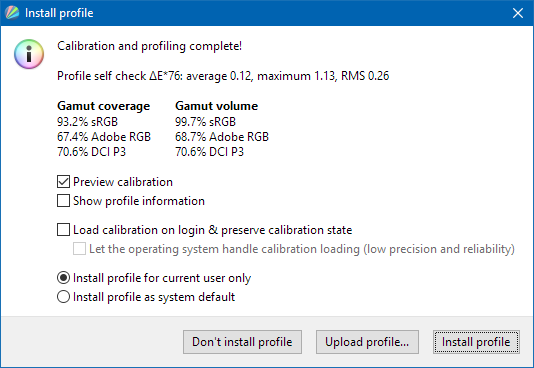
Task: Click the 70.6% DCI P3 volume value
Action: click(209, 151)
